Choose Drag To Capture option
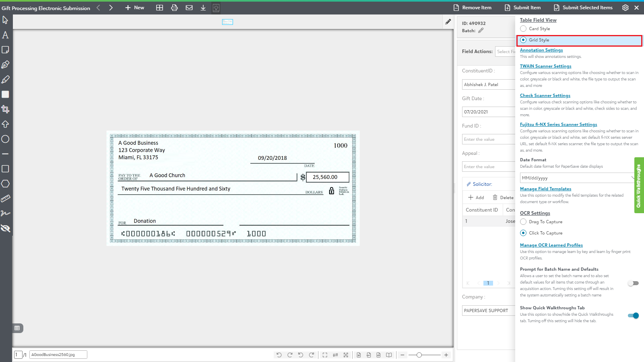 pos(523,222)
